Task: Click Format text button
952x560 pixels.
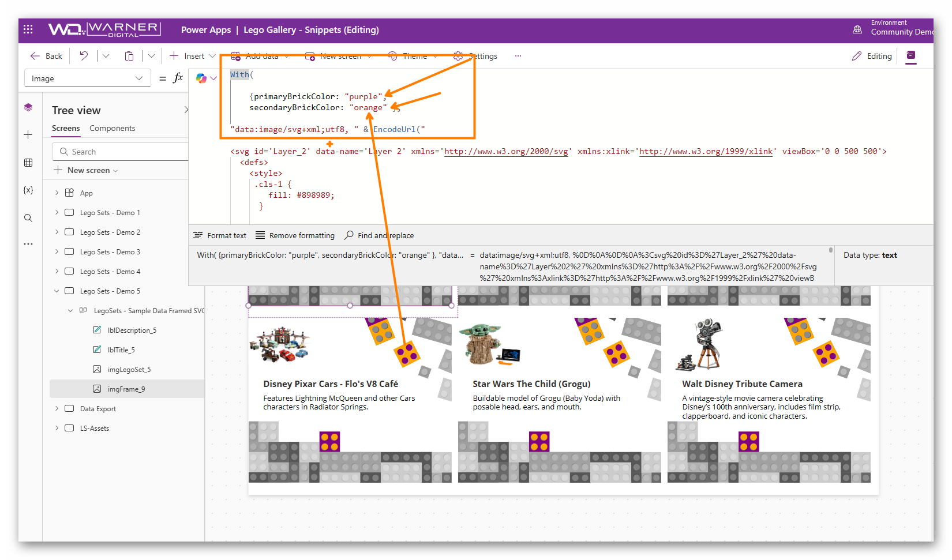Action: tap(220, 235)
